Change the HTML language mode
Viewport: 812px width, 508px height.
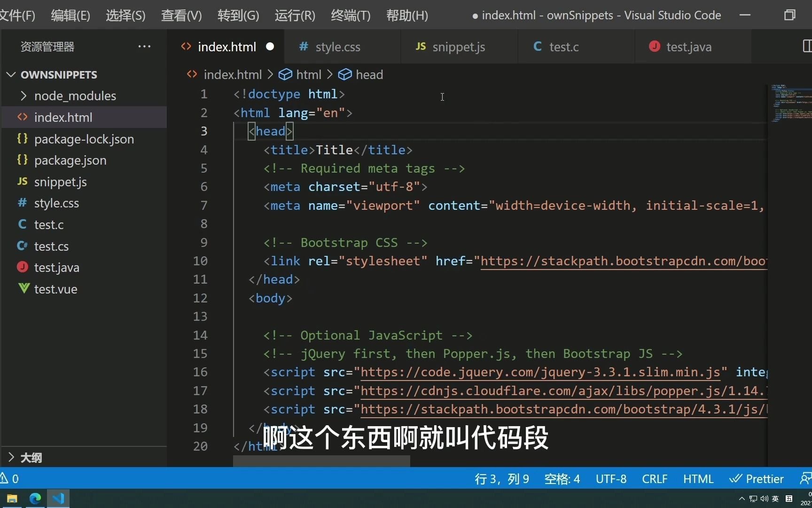[x=698, y=479]
